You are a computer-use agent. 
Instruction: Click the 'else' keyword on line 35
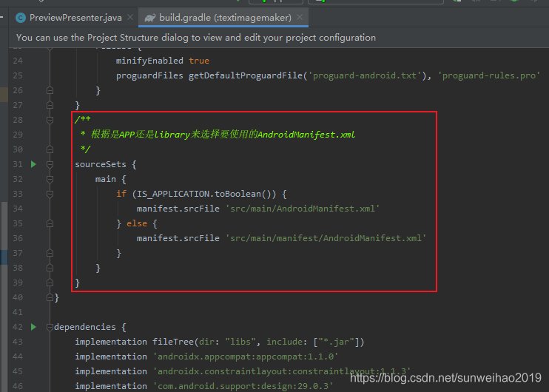coord(137,223)
